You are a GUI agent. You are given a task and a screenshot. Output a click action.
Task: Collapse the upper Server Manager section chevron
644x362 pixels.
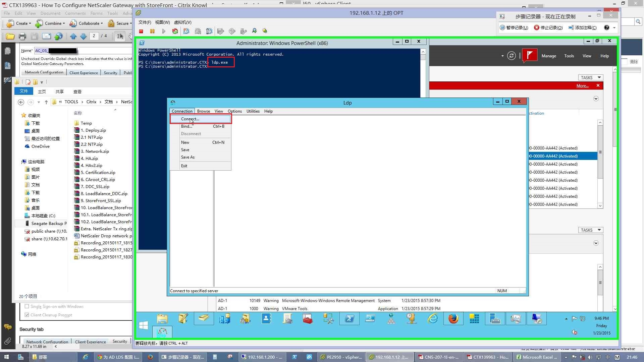coord(596,99)
